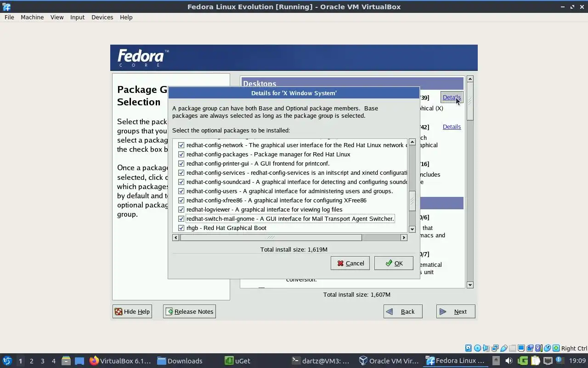Go Back to the previous installer step
The width and height of the screenshot is (588, 368).
(x=403, y=311)
